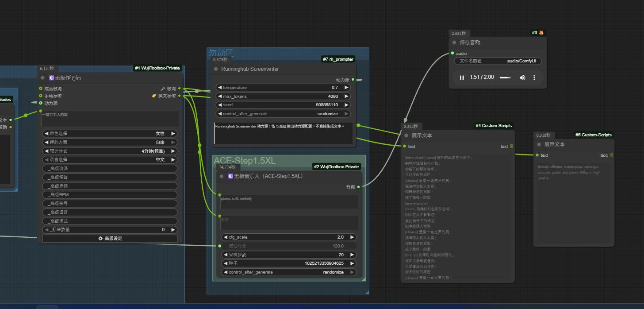Collapse the #5 展示文本 node dot
644x309 pixels.
539,144
